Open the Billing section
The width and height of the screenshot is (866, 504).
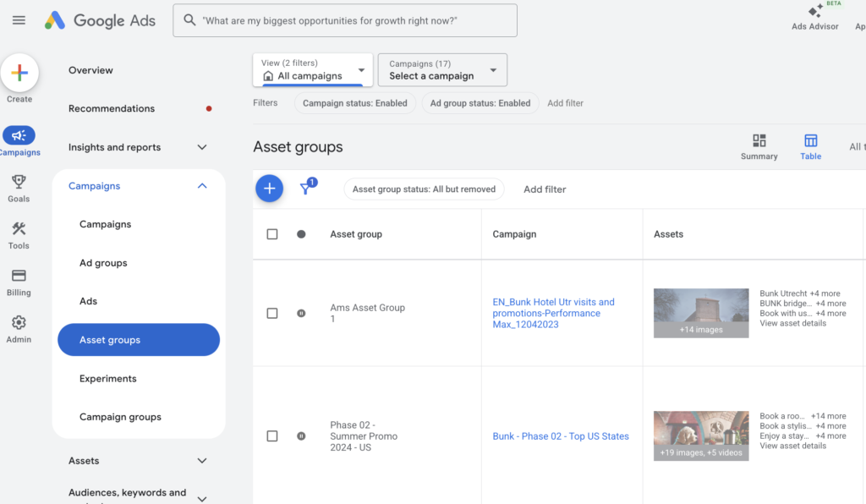tap(19, 282)
